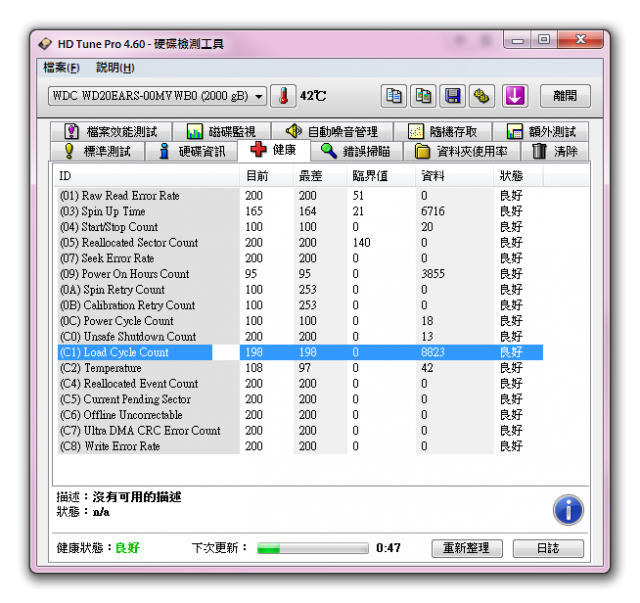Switch to the 硬碟資訊 tab
The height and width of the screenshot is (603, 640).
pyautogui.click(x=191, y=151)
